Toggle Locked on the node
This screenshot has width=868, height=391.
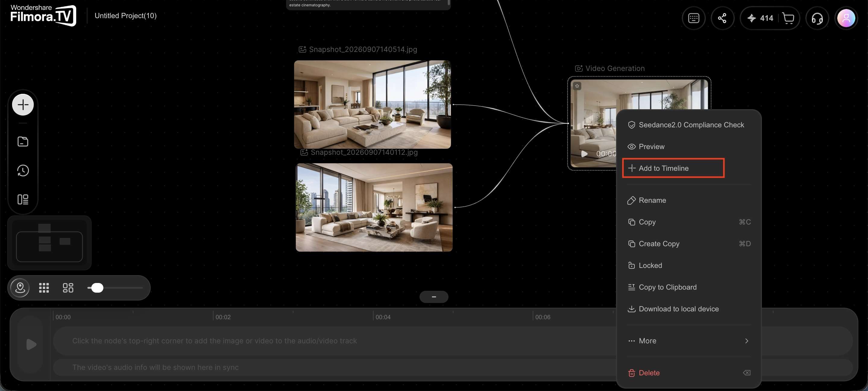[689, 265]
